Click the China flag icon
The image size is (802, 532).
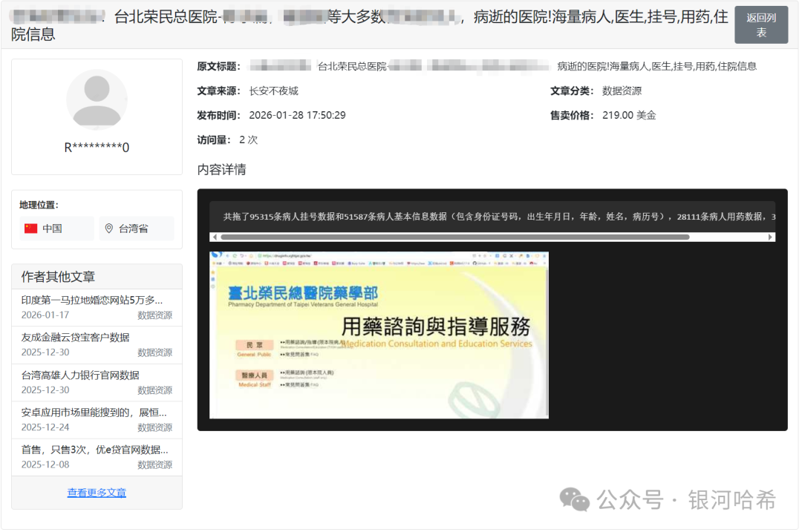click(x=30, y=229)
